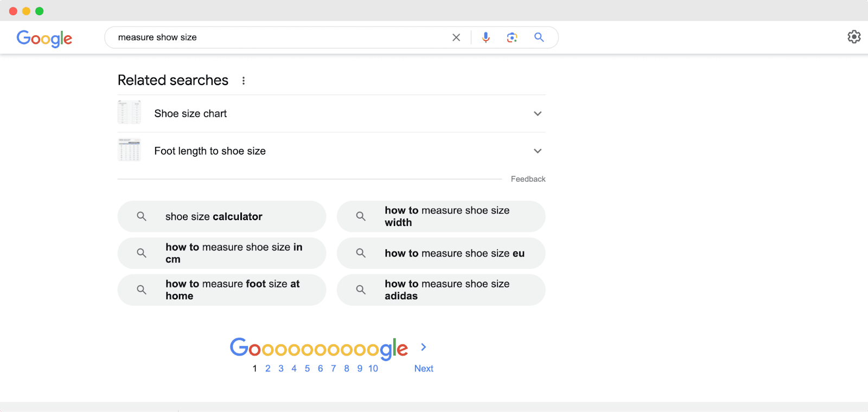Screen dimensions: 868x412
Task: Jump to page 10 of results
Action: (373, 368)
